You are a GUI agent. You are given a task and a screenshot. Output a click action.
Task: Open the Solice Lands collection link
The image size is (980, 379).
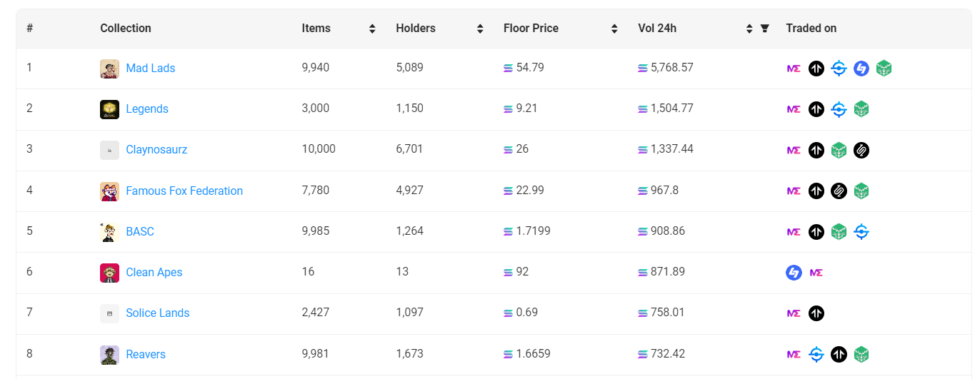pos(158,313)
